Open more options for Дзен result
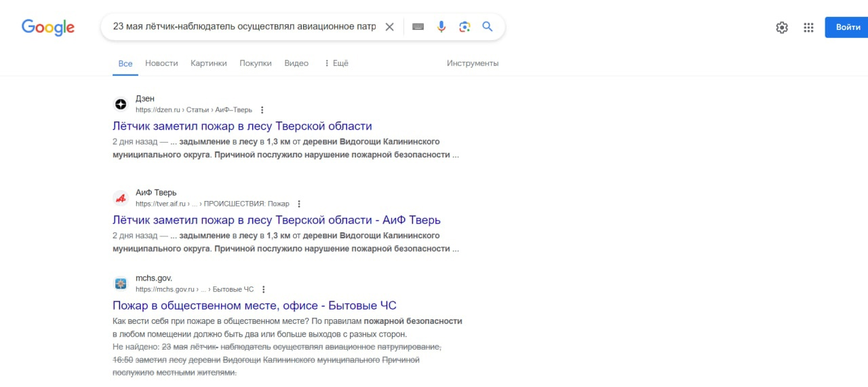Image resolution: width=868 pixels, height=387 pixels. pyautogui.click(x=262, y=110)
